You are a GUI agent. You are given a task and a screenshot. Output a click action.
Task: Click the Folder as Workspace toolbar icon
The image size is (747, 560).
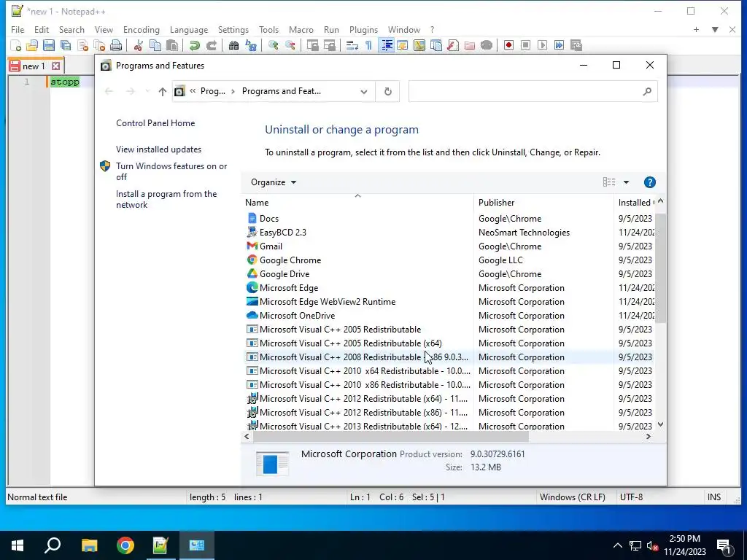(x=470, y=46)
